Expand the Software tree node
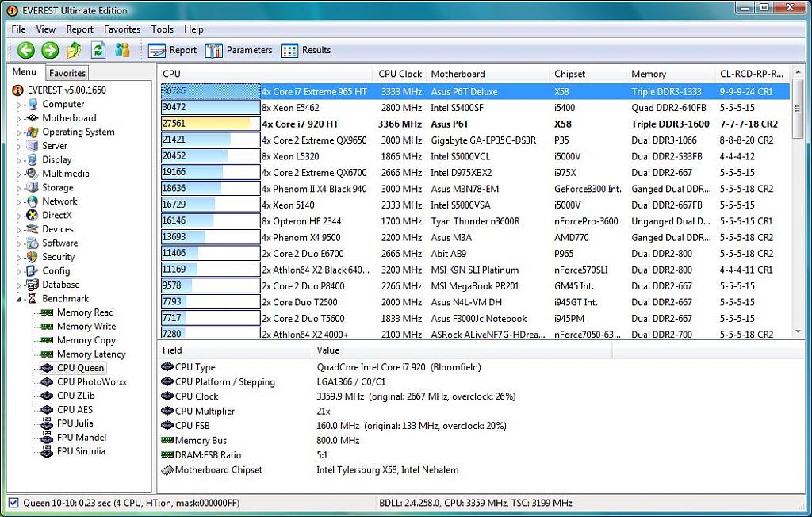The width and height of the screenshot is (812, 517). coord(19,243)
